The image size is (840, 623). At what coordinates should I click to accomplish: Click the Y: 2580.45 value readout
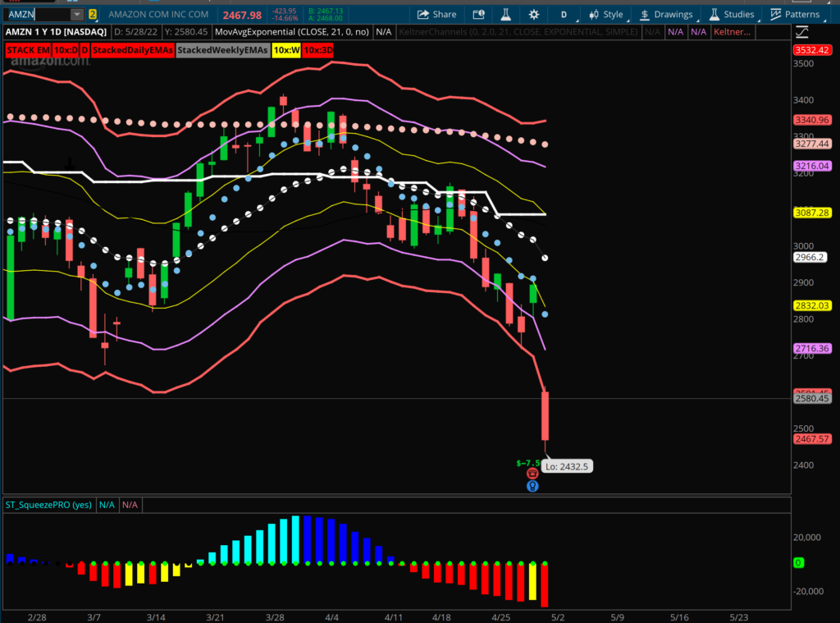[x=186, y=32]
